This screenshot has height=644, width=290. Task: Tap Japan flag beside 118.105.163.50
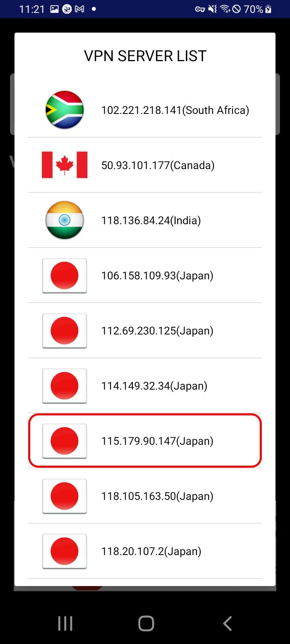[64, 496]
